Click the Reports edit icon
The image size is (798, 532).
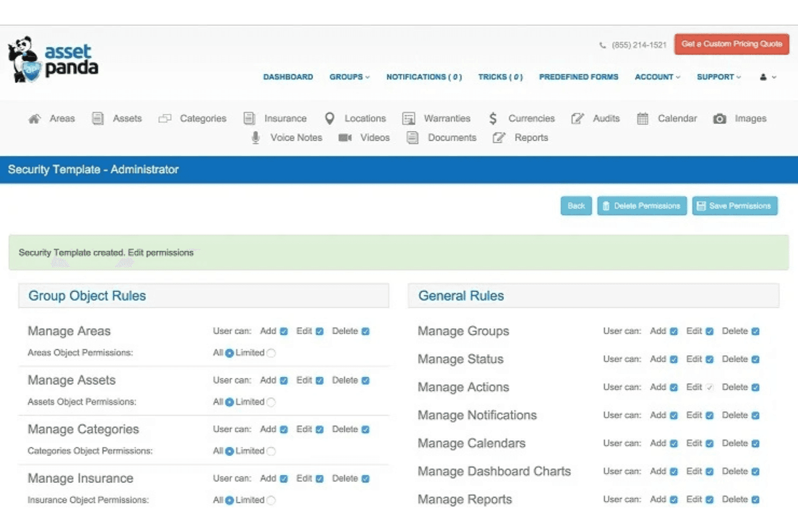pyautogui.click(x=499, y=138)
